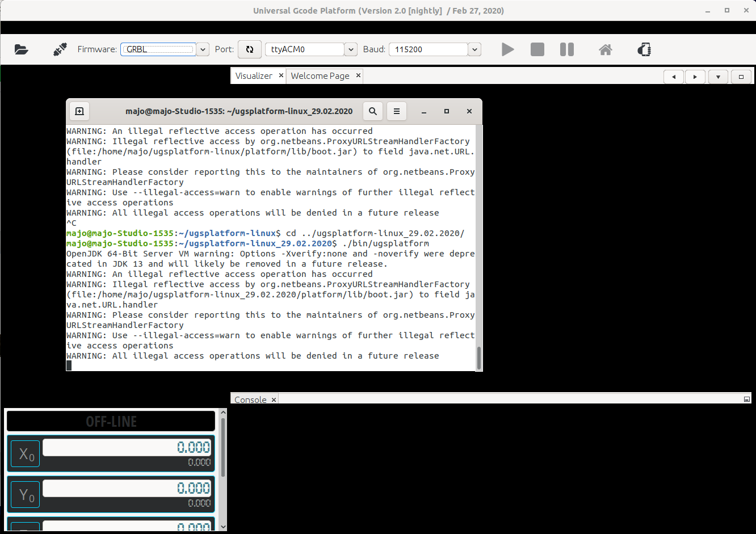This screenshot has height=534, width=756.
Task: Maximize the editor window area
Action: [x=741, y=77]
